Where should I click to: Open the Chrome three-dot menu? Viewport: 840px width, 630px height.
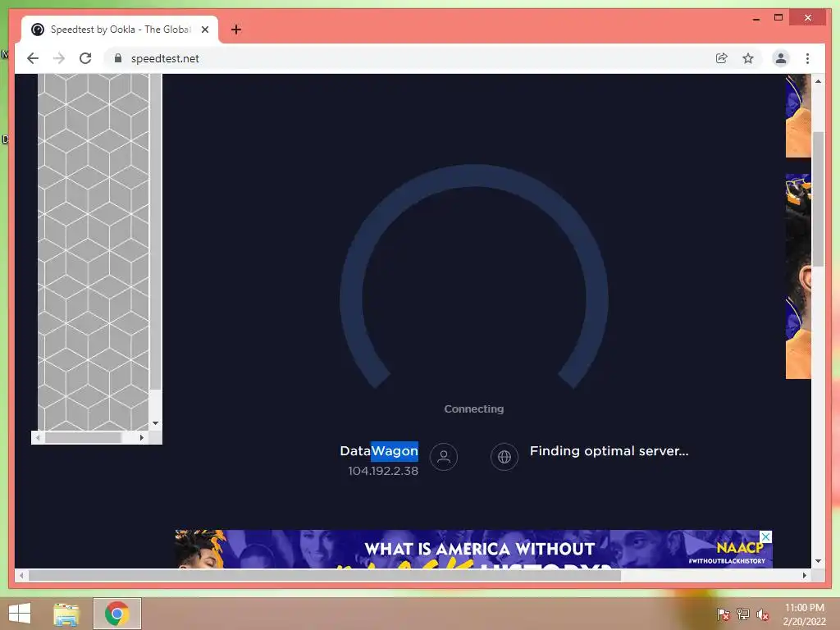[x=807, y=58]
